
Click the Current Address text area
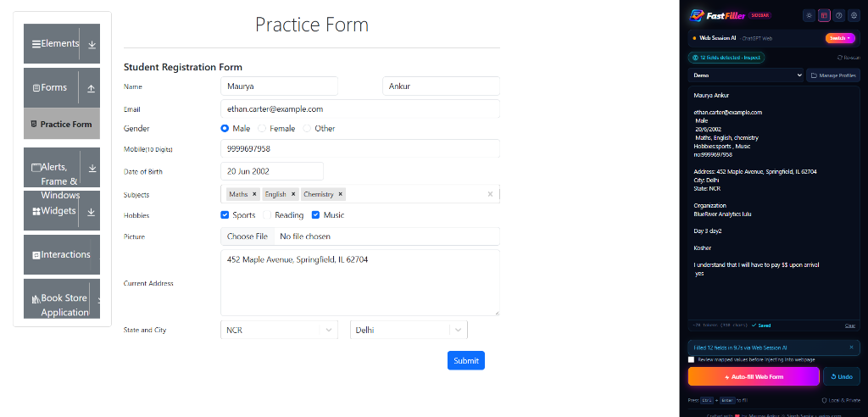coord(359,283)
